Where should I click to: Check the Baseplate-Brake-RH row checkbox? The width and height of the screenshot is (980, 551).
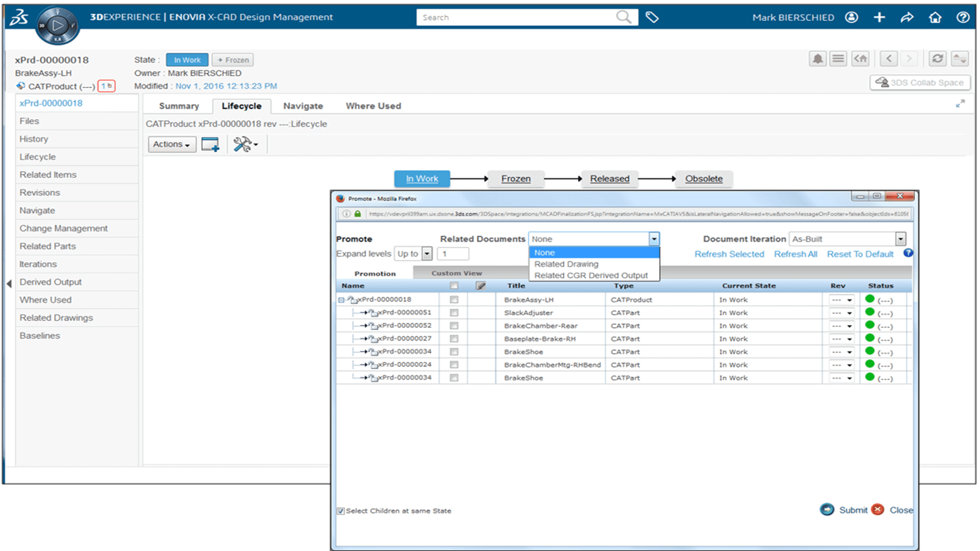[x=454, y=339]
